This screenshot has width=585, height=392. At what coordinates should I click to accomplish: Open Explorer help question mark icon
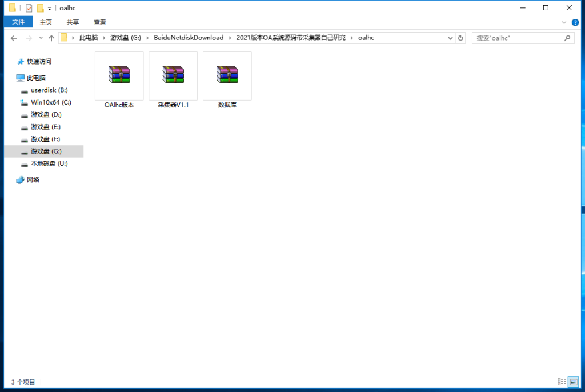575,22
